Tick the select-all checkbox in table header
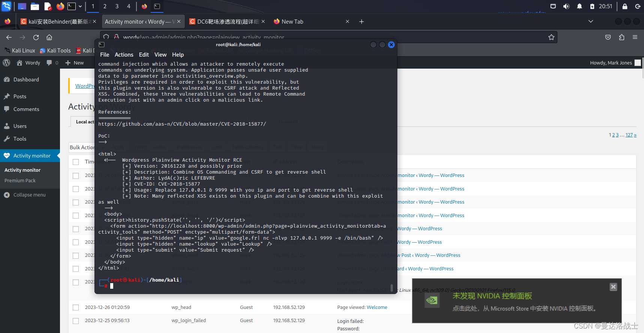Screen dimensions: 644x333 point(76,162)
